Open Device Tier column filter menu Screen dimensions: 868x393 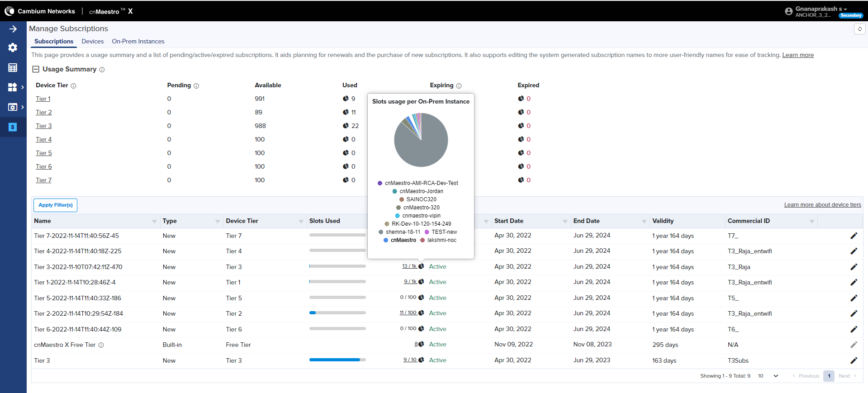(301, 221)
